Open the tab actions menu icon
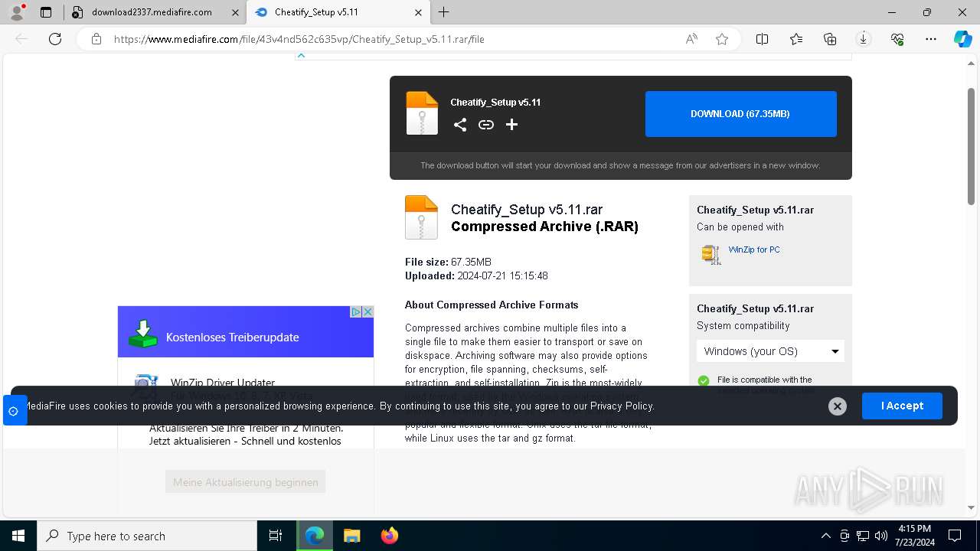The width and height of the screenshot is (980, 551). [46, 12]
